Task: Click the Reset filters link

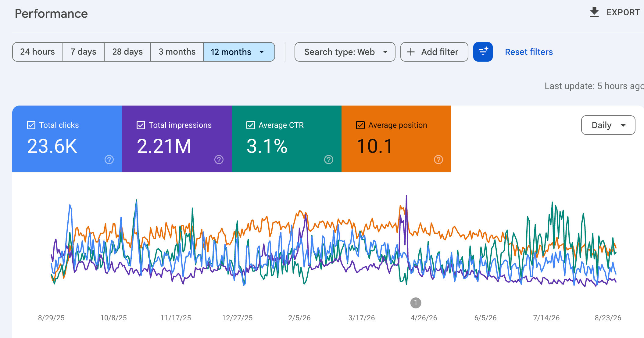Action: [x=529, y=52]
